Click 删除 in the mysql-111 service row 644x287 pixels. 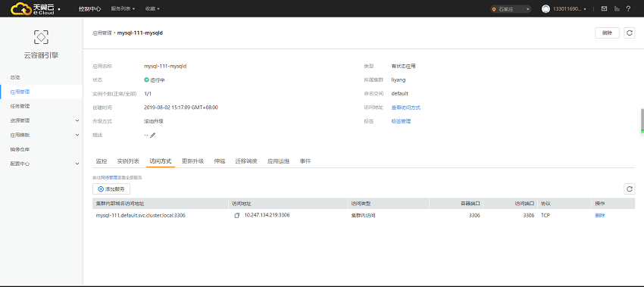point(599,215)
